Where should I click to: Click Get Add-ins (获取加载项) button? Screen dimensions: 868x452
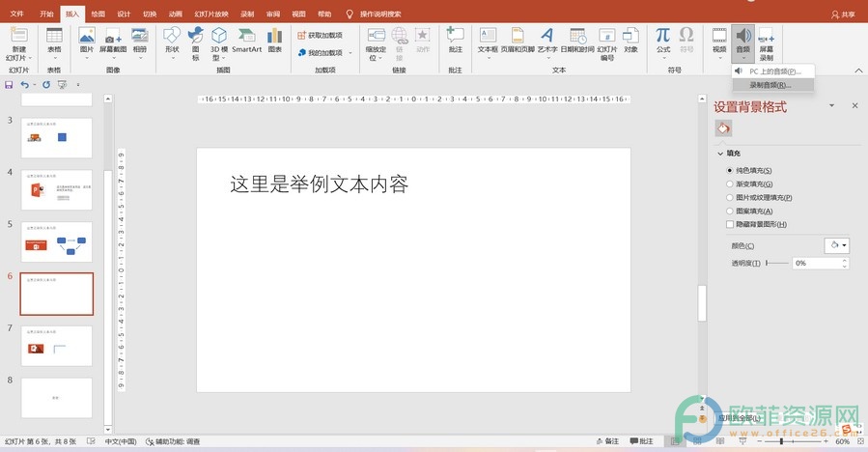[x=321, y=36]
